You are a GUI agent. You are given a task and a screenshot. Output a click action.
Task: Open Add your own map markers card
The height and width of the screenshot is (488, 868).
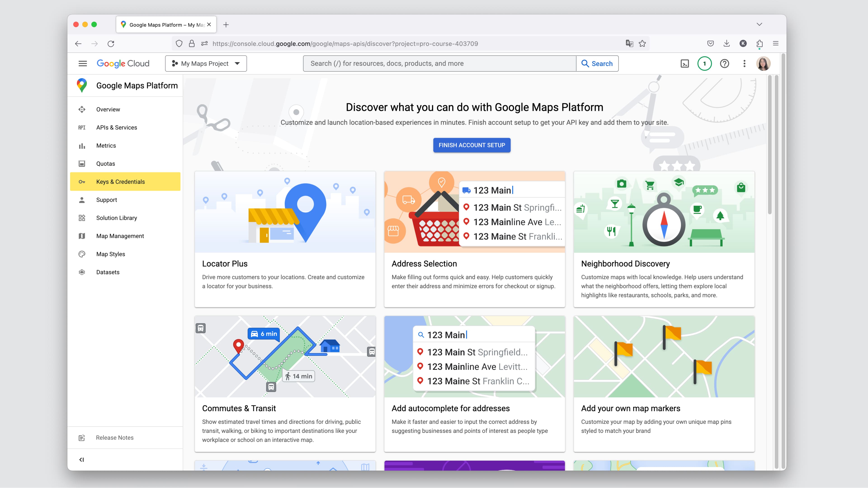tap(664, 384)
